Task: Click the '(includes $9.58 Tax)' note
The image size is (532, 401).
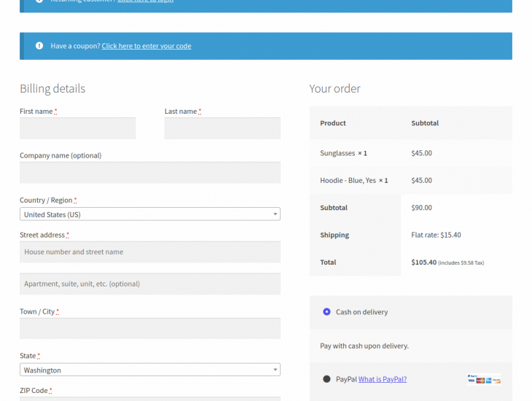Action: pyautogui.click(x=461, y=262)
